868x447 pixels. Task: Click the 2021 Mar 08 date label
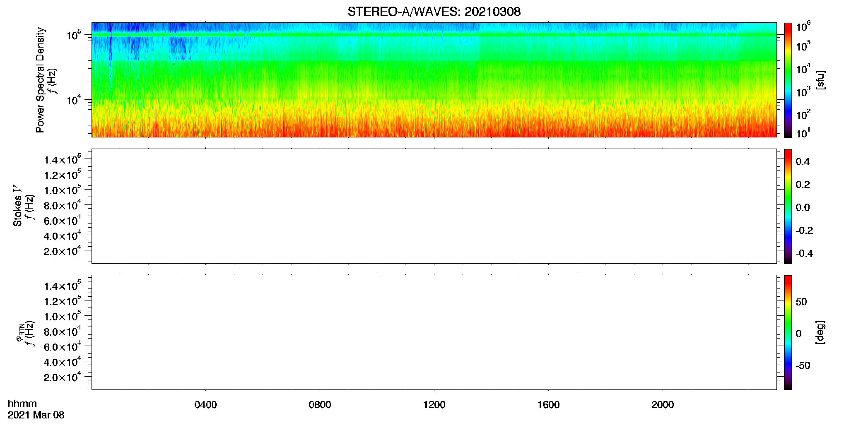[x=36, y=415]
